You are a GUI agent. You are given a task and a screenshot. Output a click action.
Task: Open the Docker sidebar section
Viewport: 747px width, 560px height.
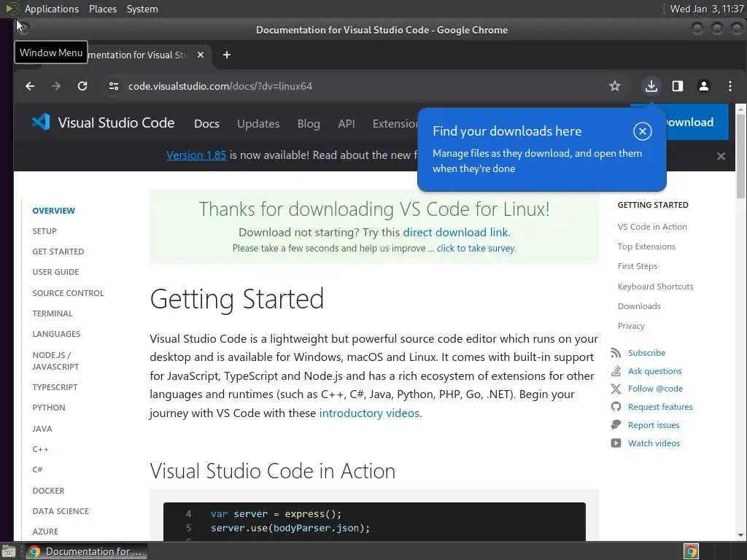point(48,491)
